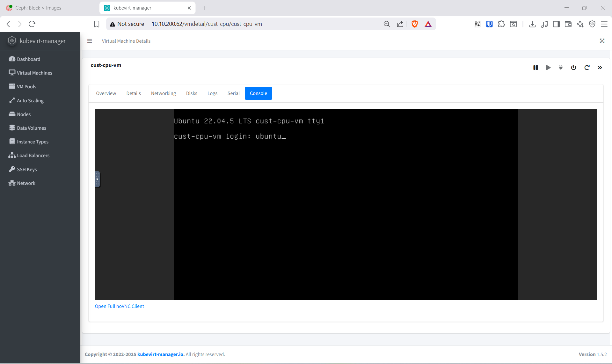This screenshot has width=612, height=364.
Task: Click the browser back arrow
Action: (9, 24)
